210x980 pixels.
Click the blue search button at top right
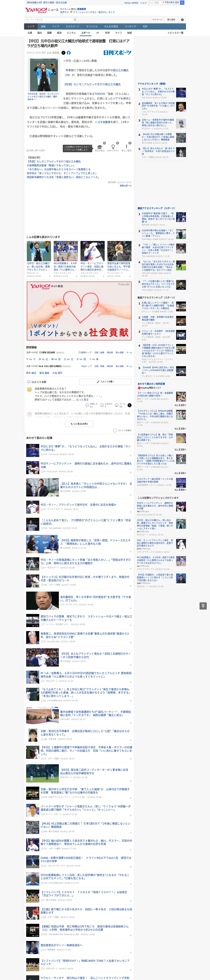[x=182, y=3]
